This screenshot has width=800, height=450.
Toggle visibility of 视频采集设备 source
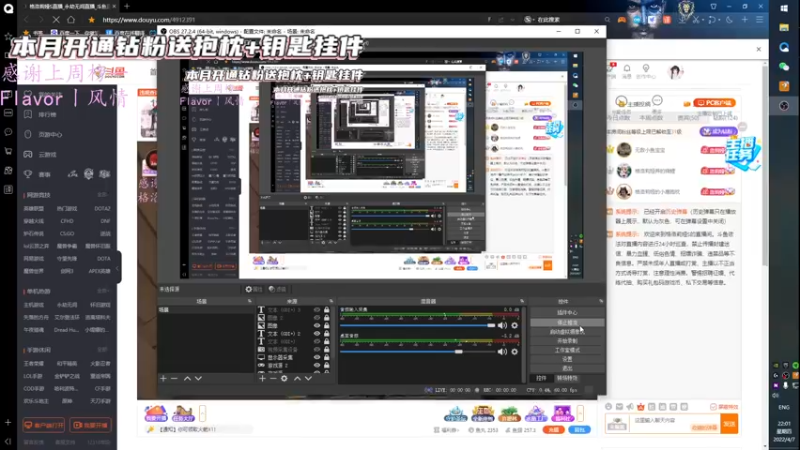[317, 349]
